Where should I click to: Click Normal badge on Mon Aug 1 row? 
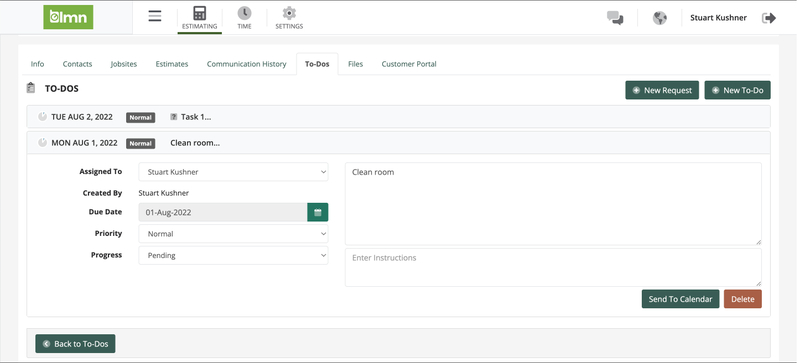click(x=140, y=143)
